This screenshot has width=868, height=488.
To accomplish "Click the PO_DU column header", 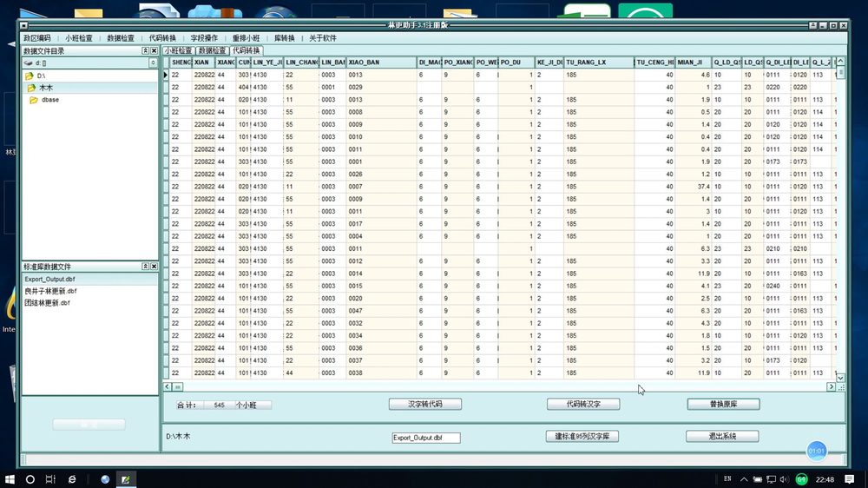I will click(x=516, y=63).
